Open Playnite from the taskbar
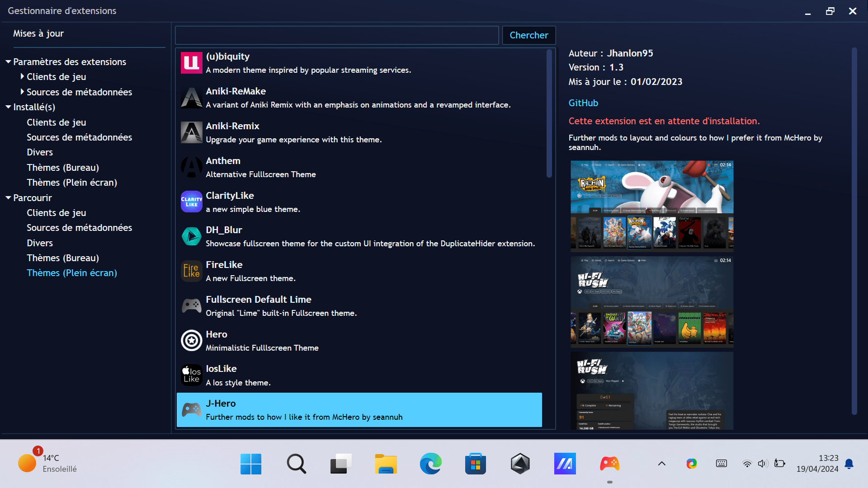 click(609, 464)
